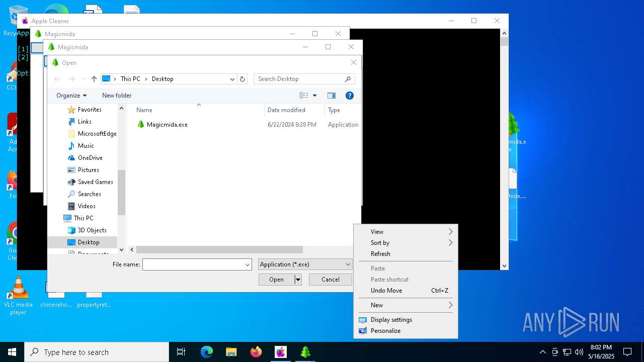Select This PC in navigation tree
The image size is (644, 362).
click(83, 218)
